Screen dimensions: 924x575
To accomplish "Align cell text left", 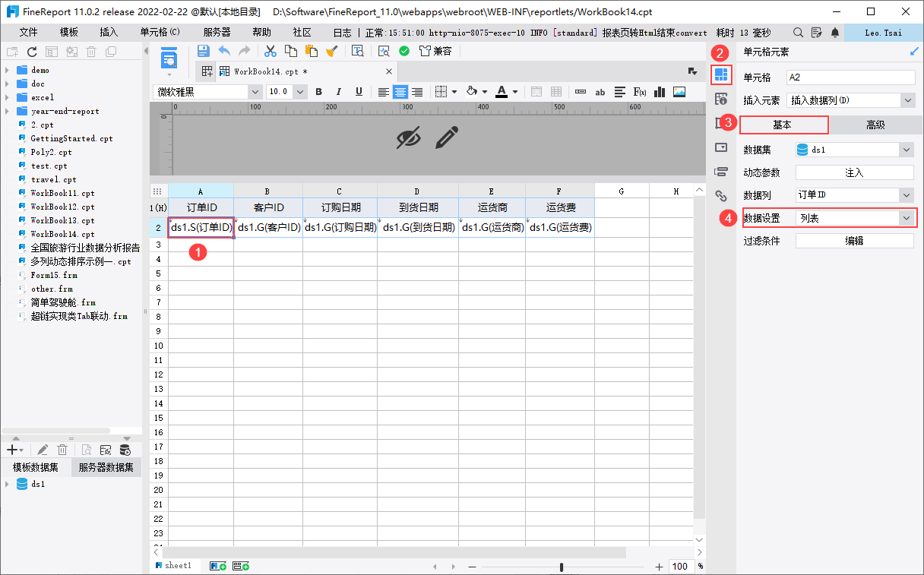I will pos(384,92).
